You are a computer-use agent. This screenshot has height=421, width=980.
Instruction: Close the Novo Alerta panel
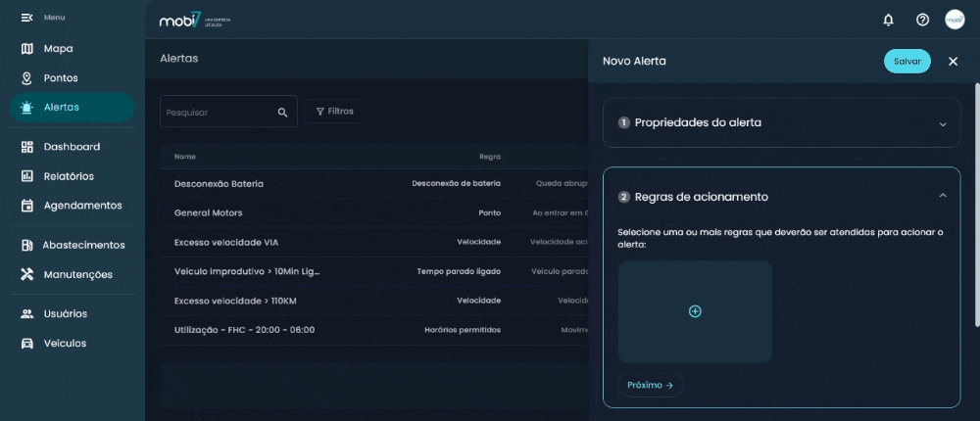[x=953, y=61]
